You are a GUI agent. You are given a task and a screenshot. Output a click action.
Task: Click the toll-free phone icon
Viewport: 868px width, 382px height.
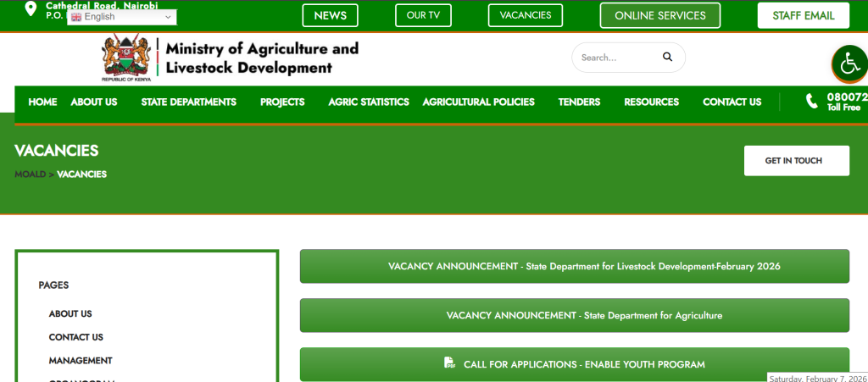pos(811,102)
